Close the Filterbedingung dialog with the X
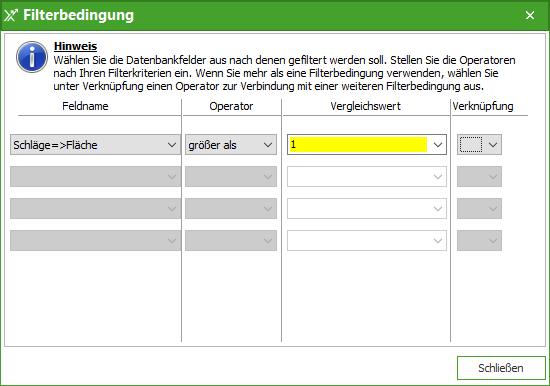 tap(530, 15)
